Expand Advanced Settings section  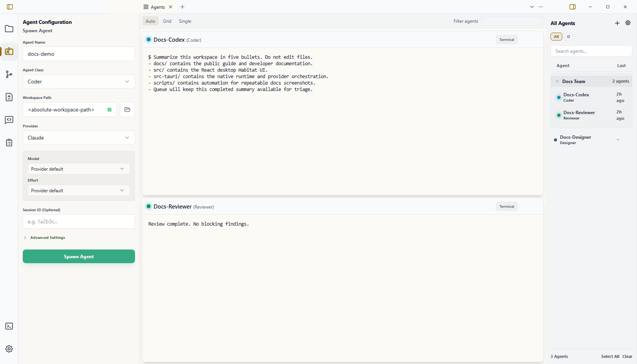[x=44, y=238]
